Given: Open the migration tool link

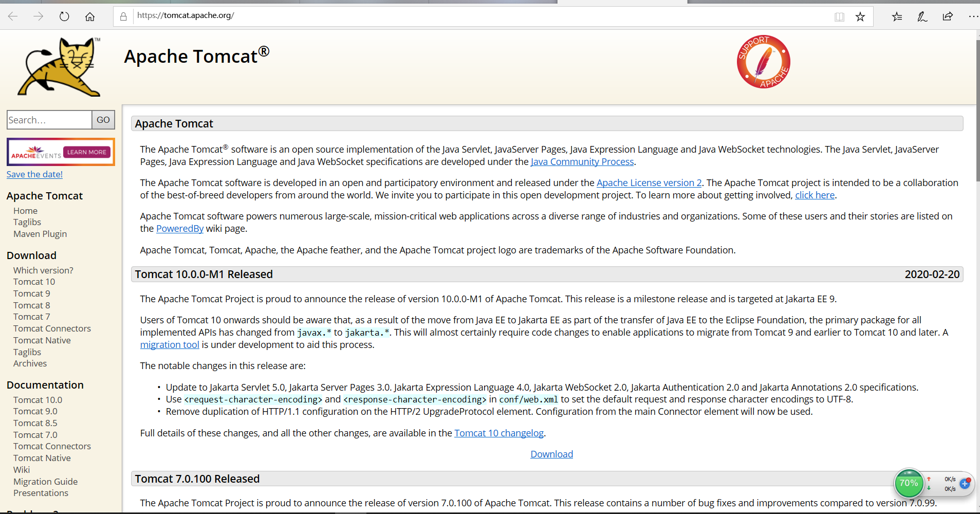Looking at the screenshot, I should click(x=170, y=345).
